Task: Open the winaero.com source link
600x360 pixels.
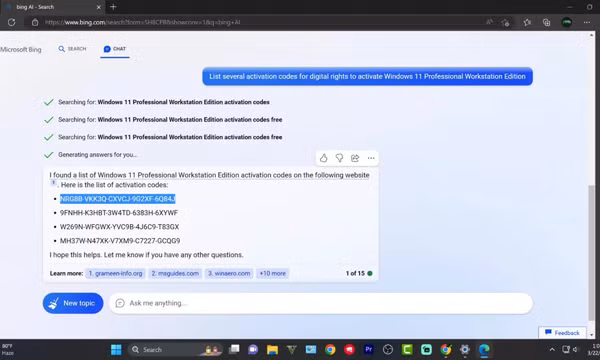Action: [229, 274]
